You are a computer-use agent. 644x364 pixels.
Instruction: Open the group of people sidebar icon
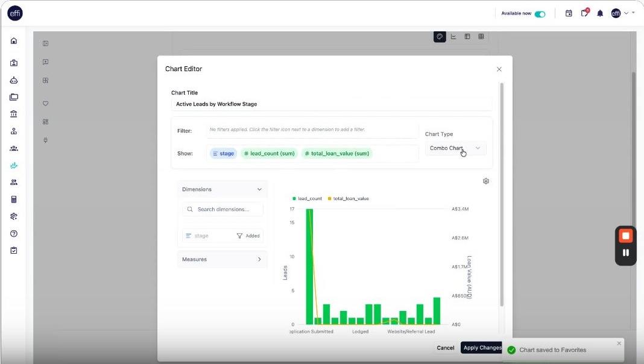[13, 148]
